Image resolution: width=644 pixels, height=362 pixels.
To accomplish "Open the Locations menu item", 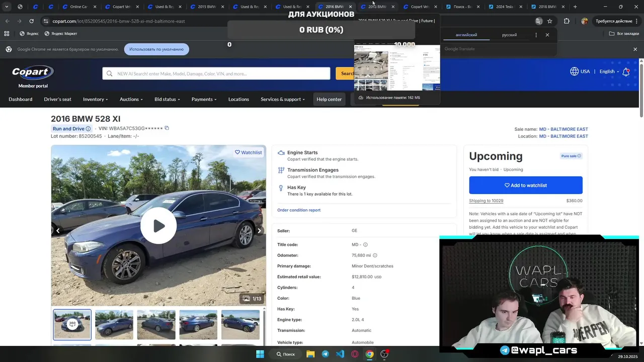I will pyautogui.click(x=238, y=99).
